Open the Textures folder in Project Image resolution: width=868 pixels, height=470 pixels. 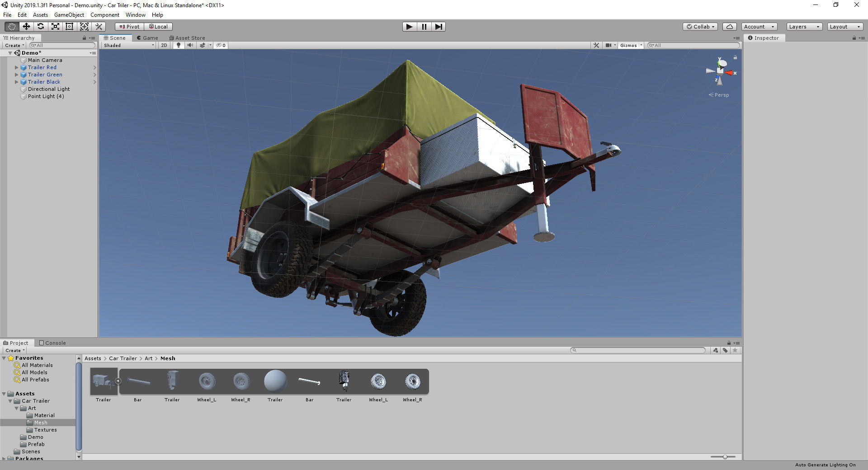(45, 430)
